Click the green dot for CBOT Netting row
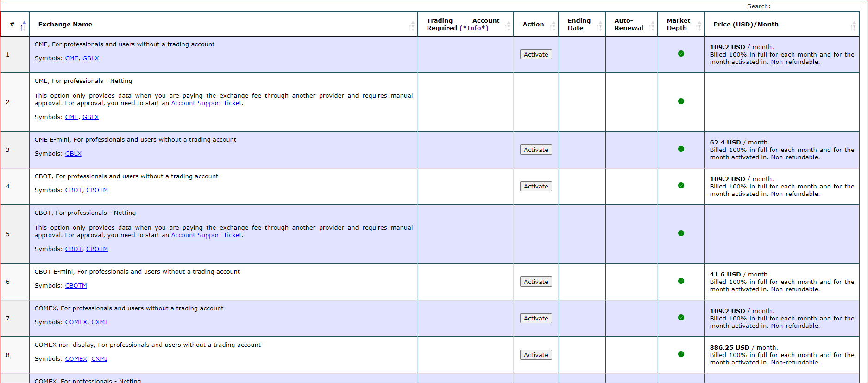Image resolution: width=868 pixels, height=383 pixels. (681, 233)
